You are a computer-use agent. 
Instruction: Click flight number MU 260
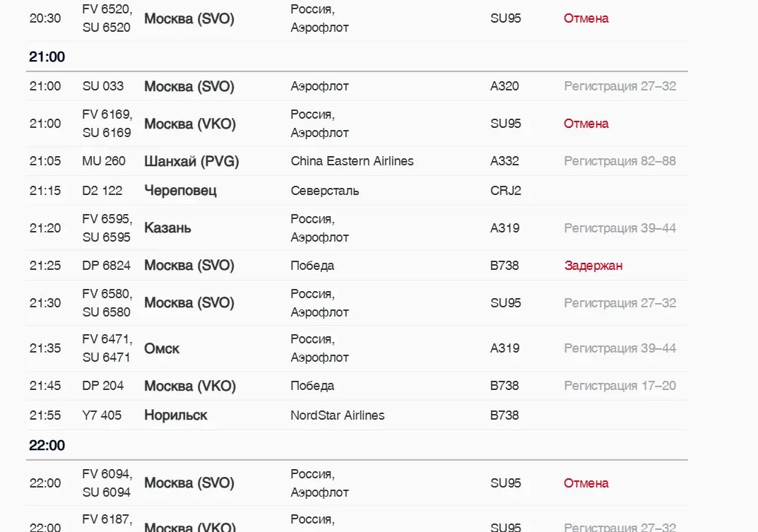104,161
